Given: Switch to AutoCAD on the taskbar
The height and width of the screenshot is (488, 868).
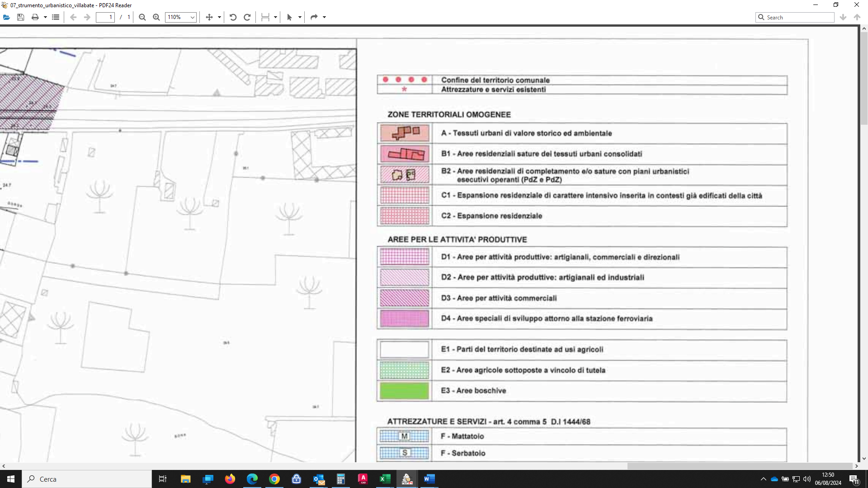Looking at the screenshot, I should pos(363,479).
